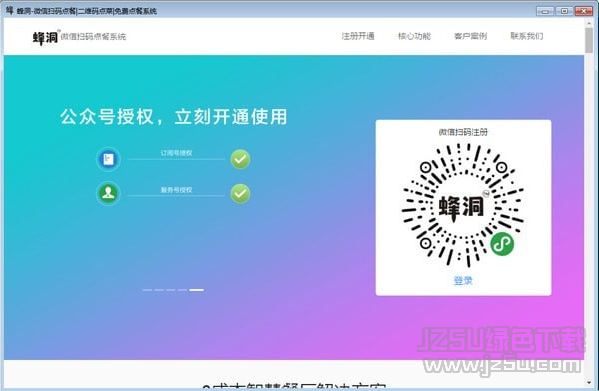This screenshot has height=391, width=599.
Task: Click the 登录 link under QR code
Action: coord(463,281)
